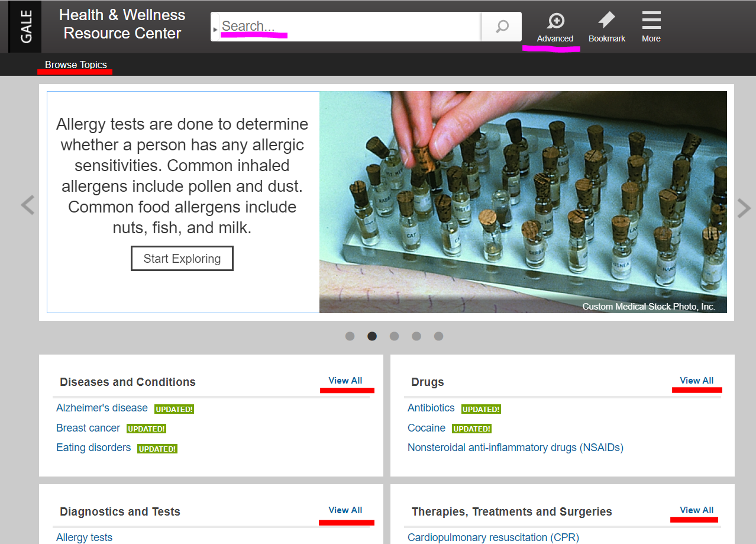This screenshot has width=756, height=544.
Task: Click the allergy test vials photo
Action: coord(523,201)
